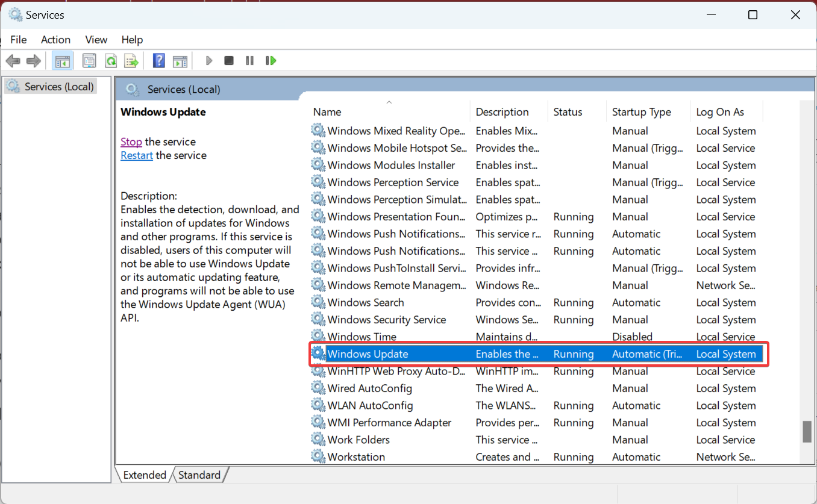Click the Restart Service toolbar icon
This screenshot has height=504, width=817.
point(271,61)
